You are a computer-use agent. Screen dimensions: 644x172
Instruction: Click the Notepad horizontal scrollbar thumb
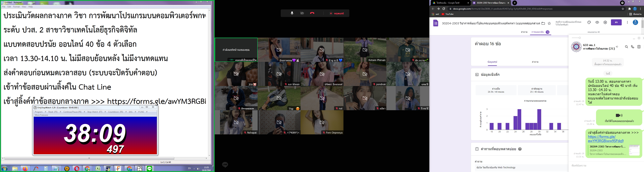[89, 158]
